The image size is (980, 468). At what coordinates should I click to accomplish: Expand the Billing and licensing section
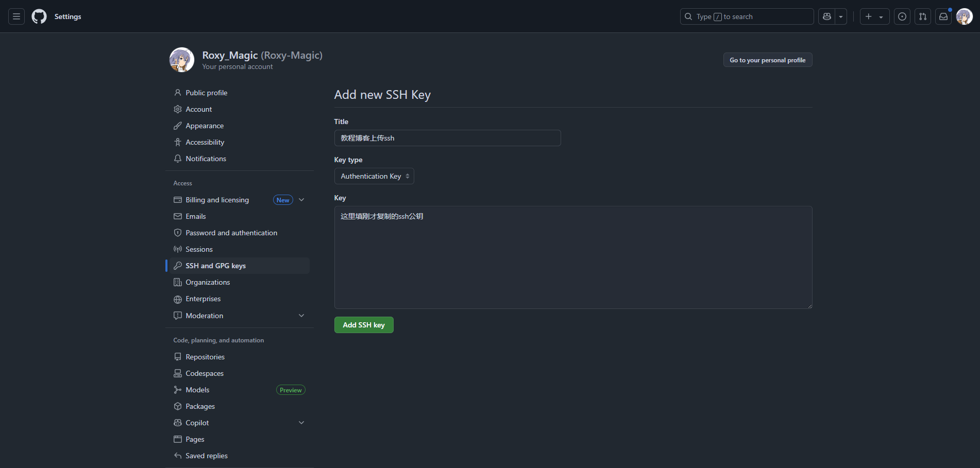click(x=301, y=200)
